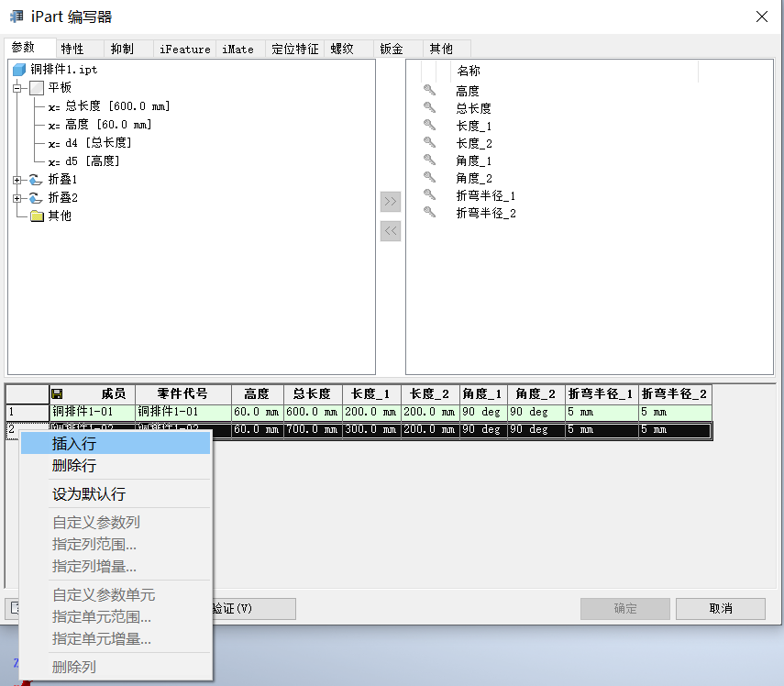Click the row 1 长度_1 cell 200.0 mm
784x686 pixels.
point(371,412)
